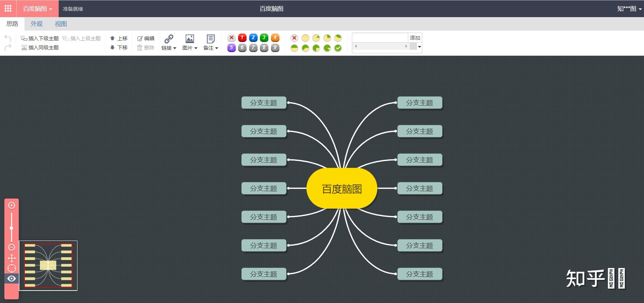Remove priority with red X icon
Screen dimensions: 644x303
pyautogui.click(x=231, y=38)
